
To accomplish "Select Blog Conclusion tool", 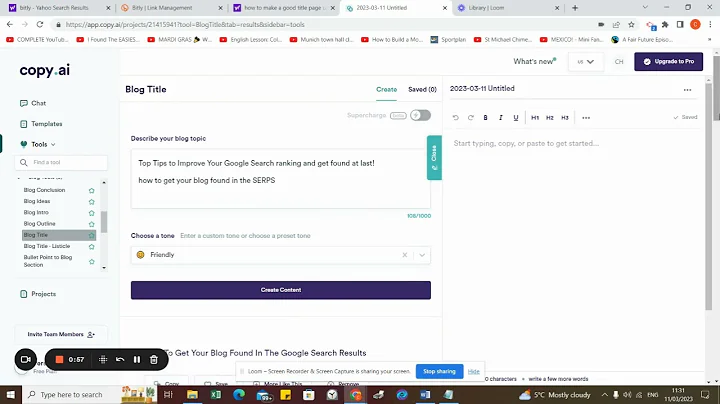I will pyautogui.click(x=45, y=190).
